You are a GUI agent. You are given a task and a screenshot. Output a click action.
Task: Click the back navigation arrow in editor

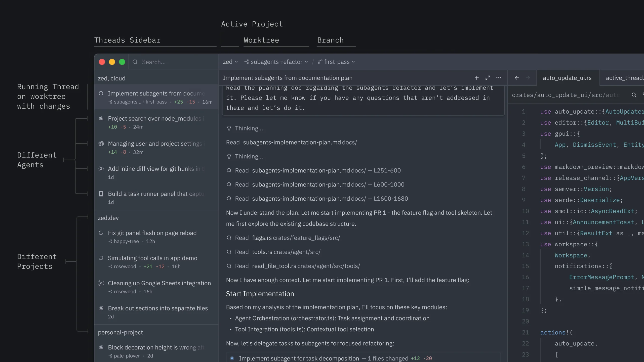pyautogui.click(x=517, y=78)
